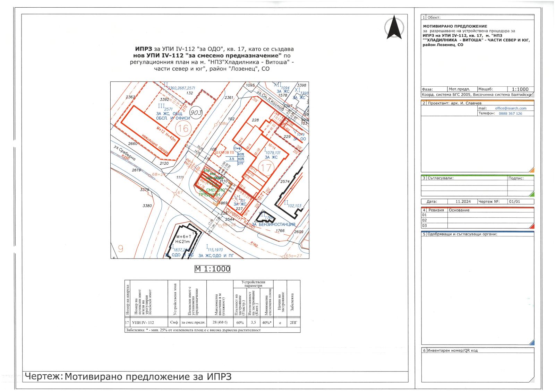Click the circled Смф zone symbol on the map
The width and height of the screenshot is (555, 392).
(x=238, y=148)
